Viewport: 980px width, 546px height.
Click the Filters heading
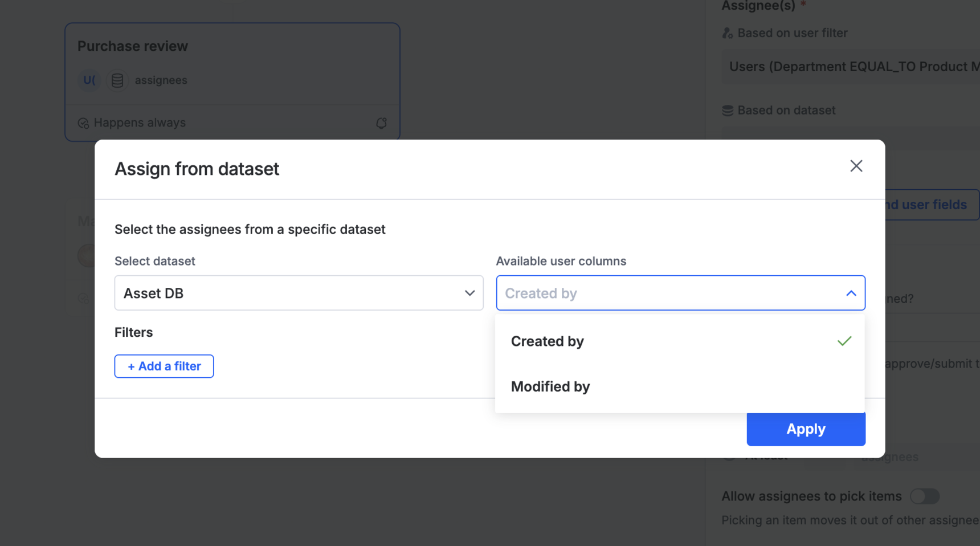click(x=134, y=332)
